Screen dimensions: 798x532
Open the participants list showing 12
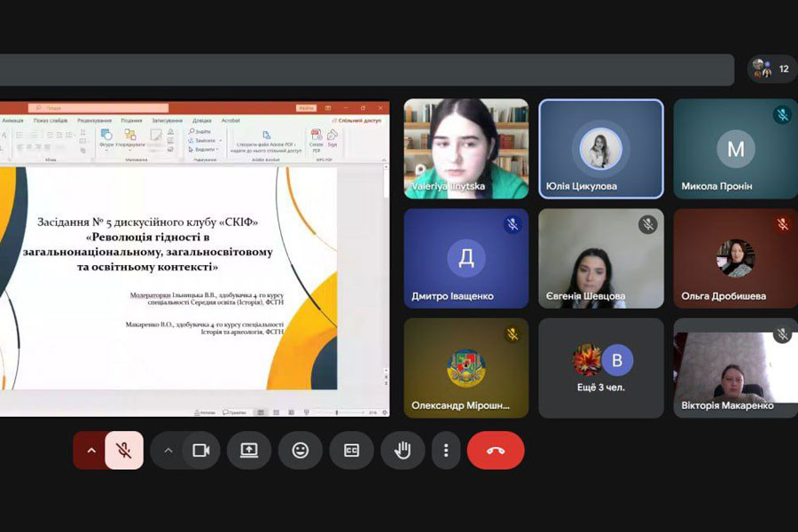pyautogui.click(x=772, y=69)
